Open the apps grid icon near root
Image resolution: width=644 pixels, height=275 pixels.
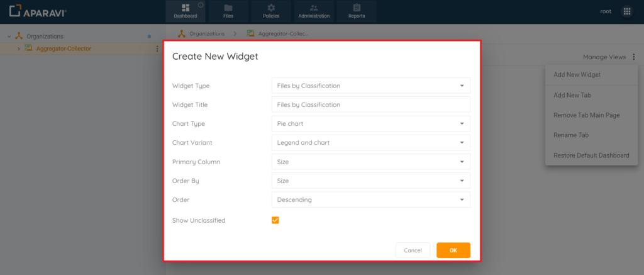click(627, 11)
